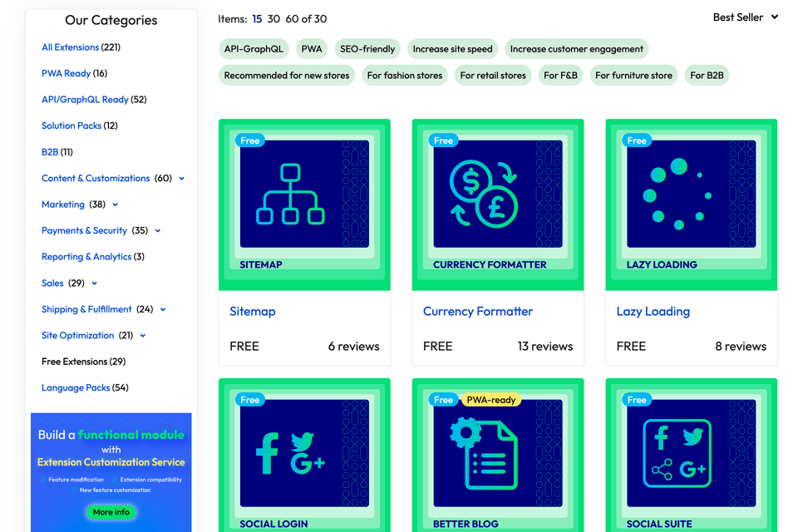The width and height of the screenshot is (798, 532).
Task: Click the Free badge on Social Suite card
Action: 637,400
